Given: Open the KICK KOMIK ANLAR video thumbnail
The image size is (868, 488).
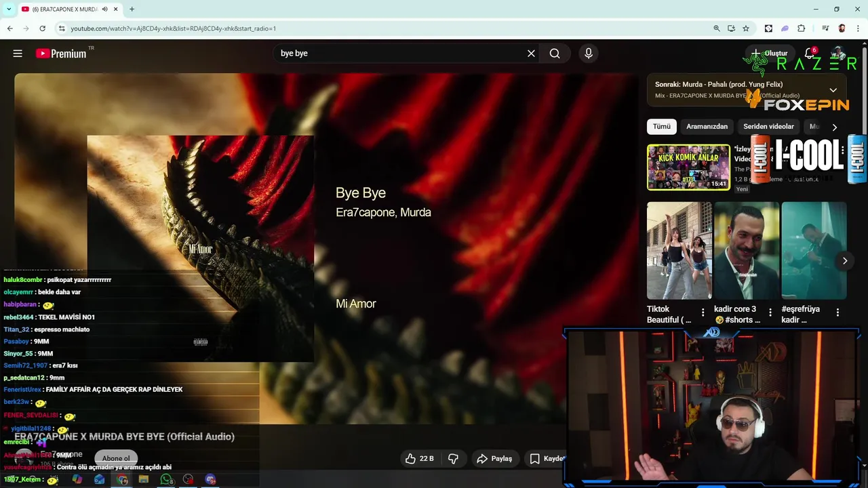Looking at the screenshot, I should (688, 167).
